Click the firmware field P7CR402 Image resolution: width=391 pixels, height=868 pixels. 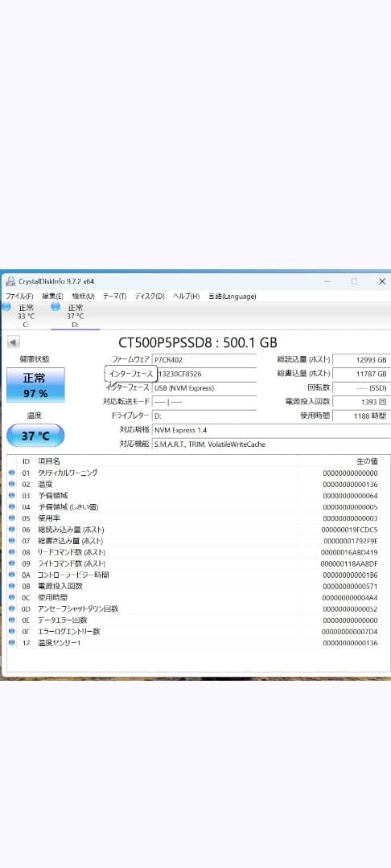204,359
